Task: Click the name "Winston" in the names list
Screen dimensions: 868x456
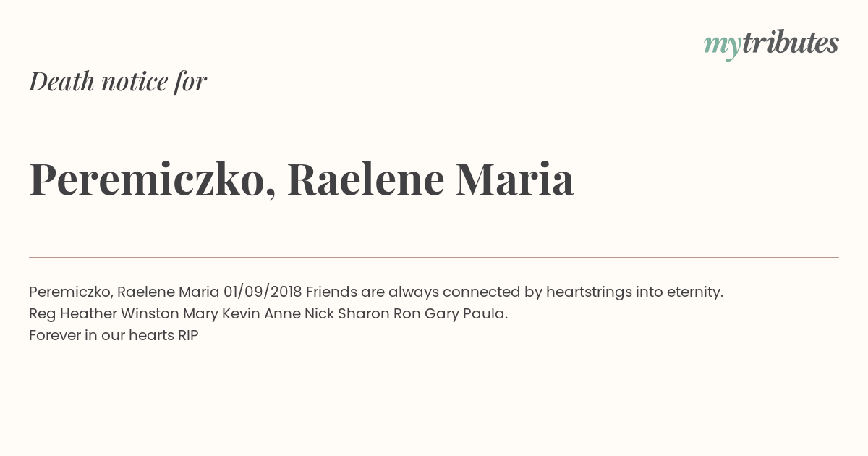Action: click(x=150, y=313)
